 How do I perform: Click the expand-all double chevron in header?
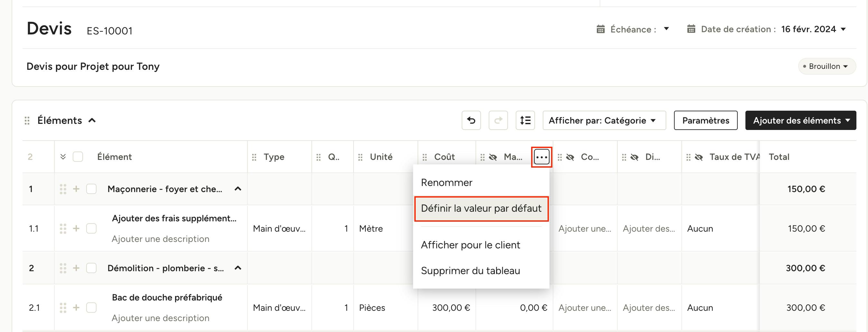[63, 157]
